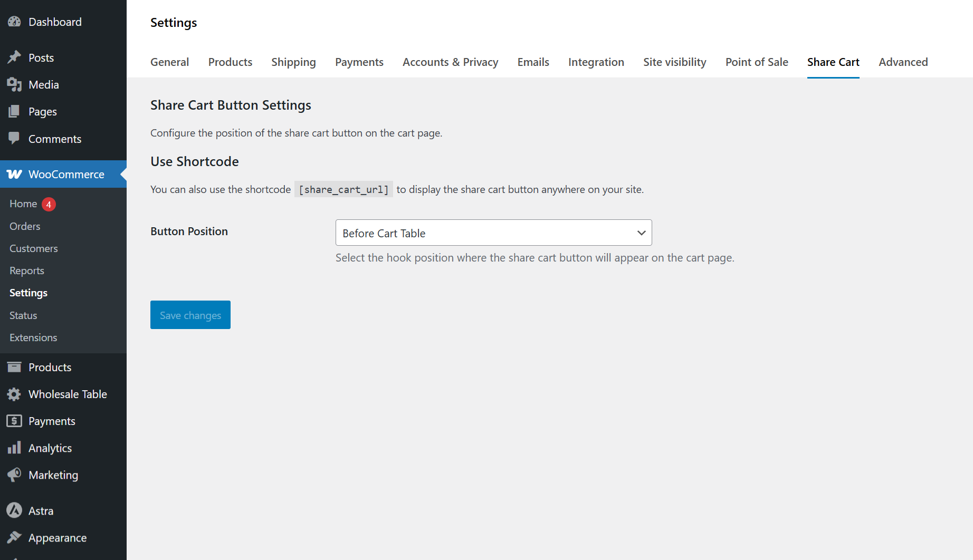Click the share_cart_url shortcode text
This screenshot has width=973, height=560.
[344, 189]
